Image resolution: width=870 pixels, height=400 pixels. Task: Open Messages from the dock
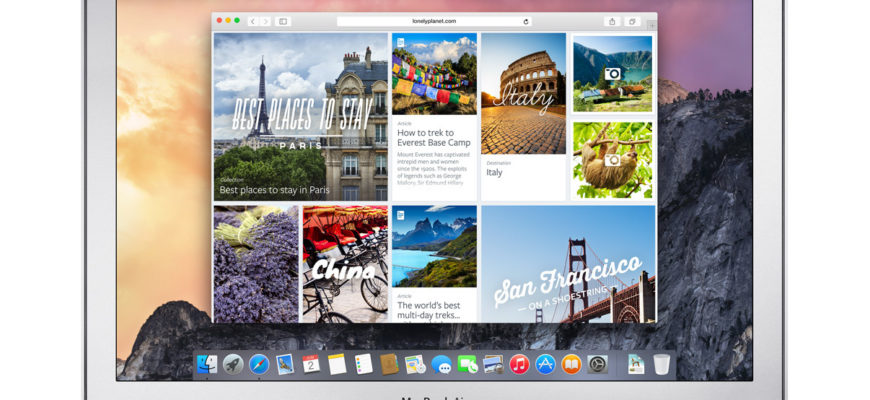pyautogui.click(x=441, y=365)
